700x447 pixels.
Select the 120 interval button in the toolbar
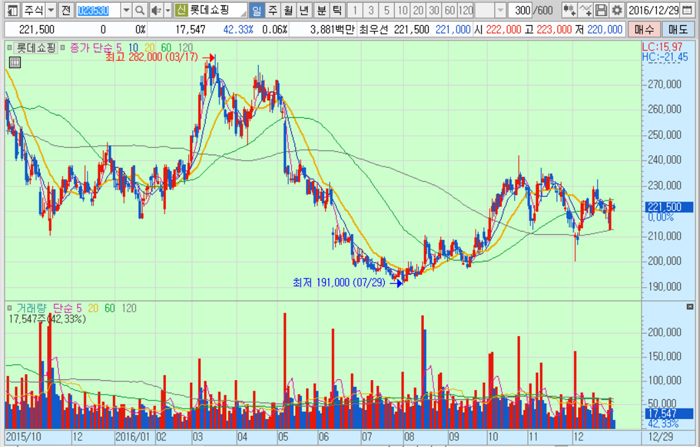click(x=466, y=10)
